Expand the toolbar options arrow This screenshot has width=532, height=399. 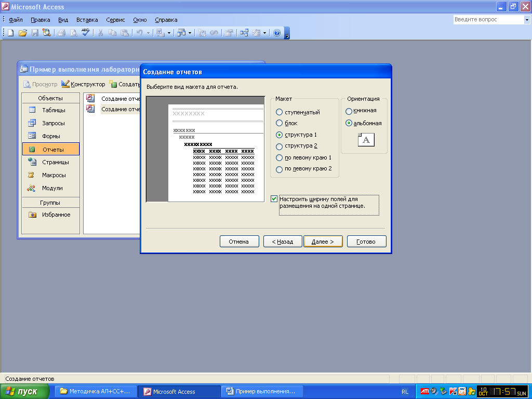coord(287,34)
